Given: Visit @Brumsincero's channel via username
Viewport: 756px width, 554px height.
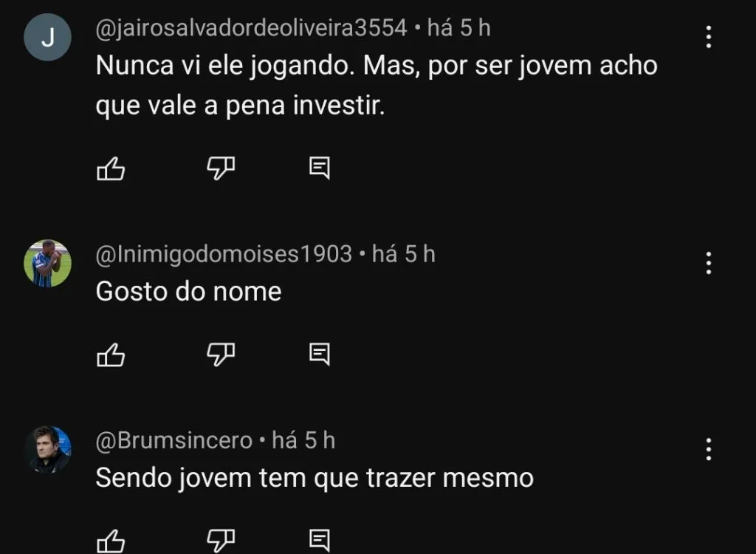Looking at the screenshot, I should (x=172, y=440).
